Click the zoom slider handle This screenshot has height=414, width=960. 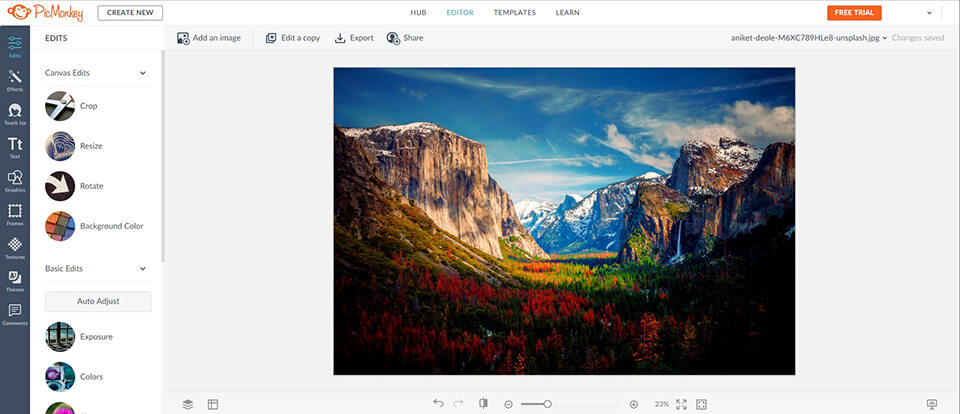click(x=547, y=404)
